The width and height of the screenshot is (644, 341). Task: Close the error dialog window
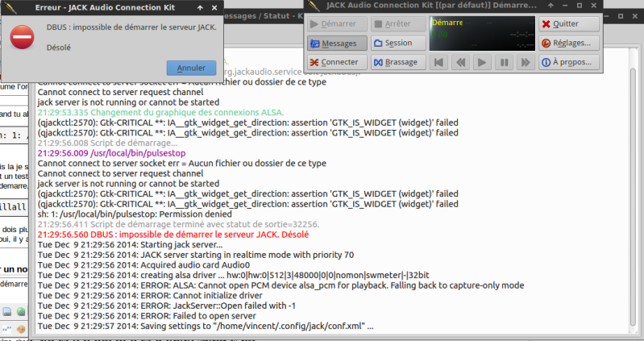pyautogui.click(x=214, y=8)
